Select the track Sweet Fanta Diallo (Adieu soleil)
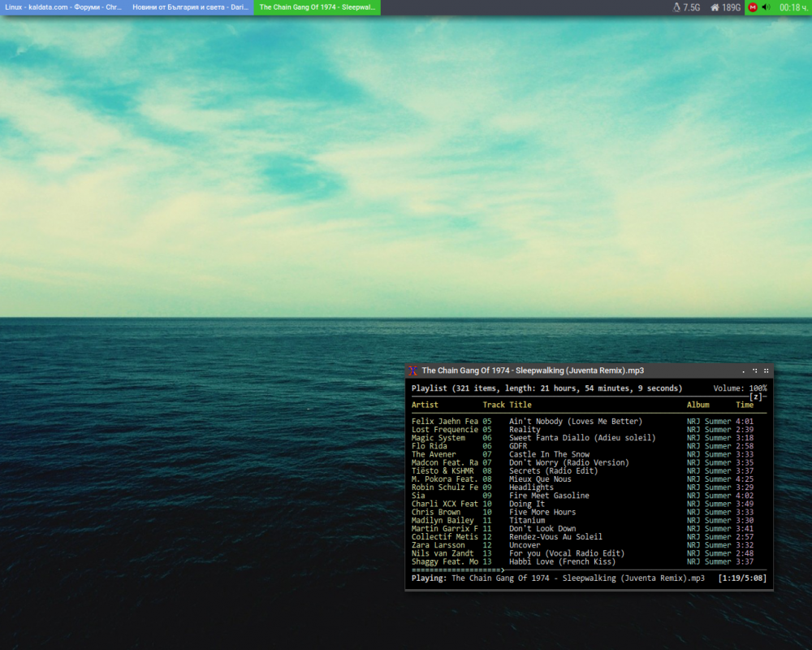This screenshot has width=812, height=650. tap(582, 438)
